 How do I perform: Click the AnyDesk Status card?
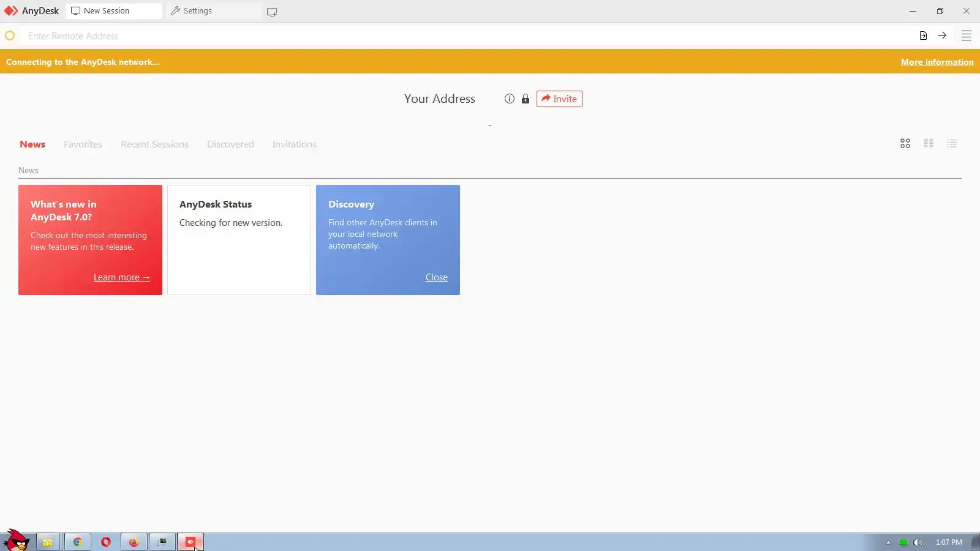tap(239, 240)
